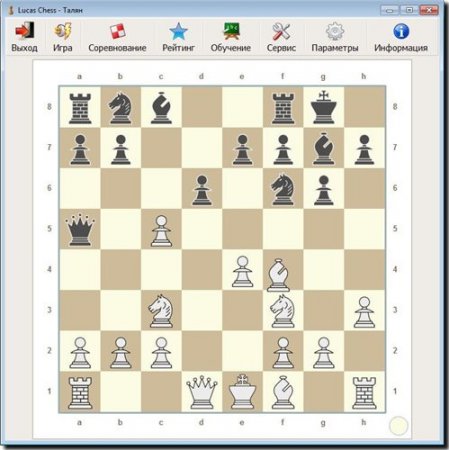
Task: Select the black pawn on d6
Action: coord(202,190)
